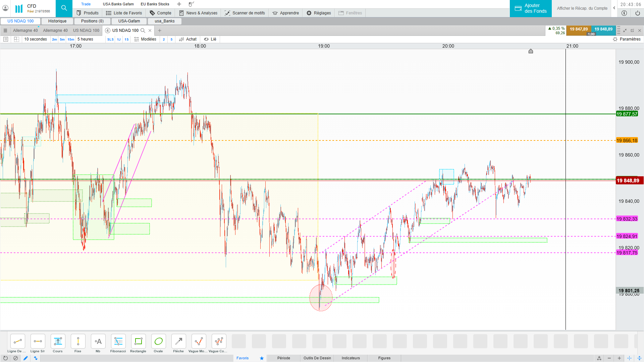This screenshot has width=644, height=362.
Task: Click Afficher le Récap. du Compte
Action: (582, 8)
